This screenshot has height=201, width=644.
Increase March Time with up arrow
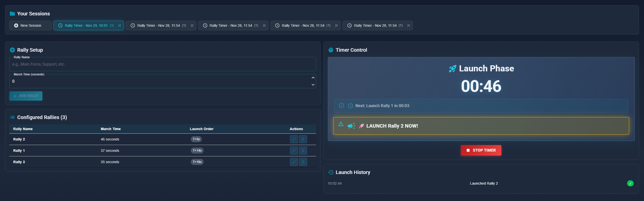(x=313, y=78)
